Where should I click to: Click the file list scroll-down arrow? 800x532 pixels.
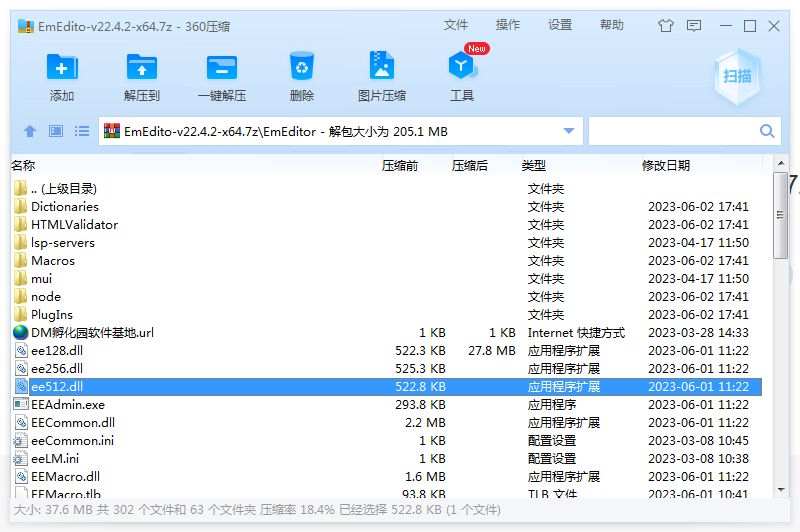[x=781, y=490]
